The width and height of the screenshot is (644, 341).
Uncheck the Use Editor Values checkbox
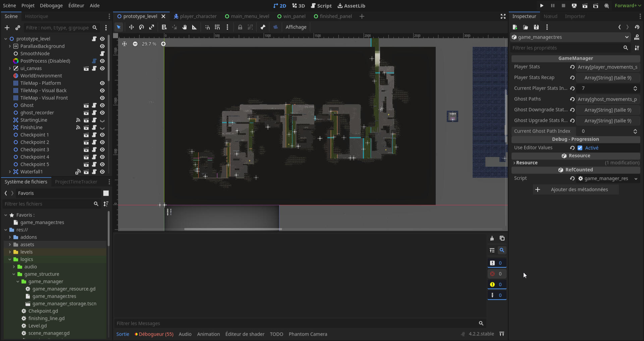point(580,148)
